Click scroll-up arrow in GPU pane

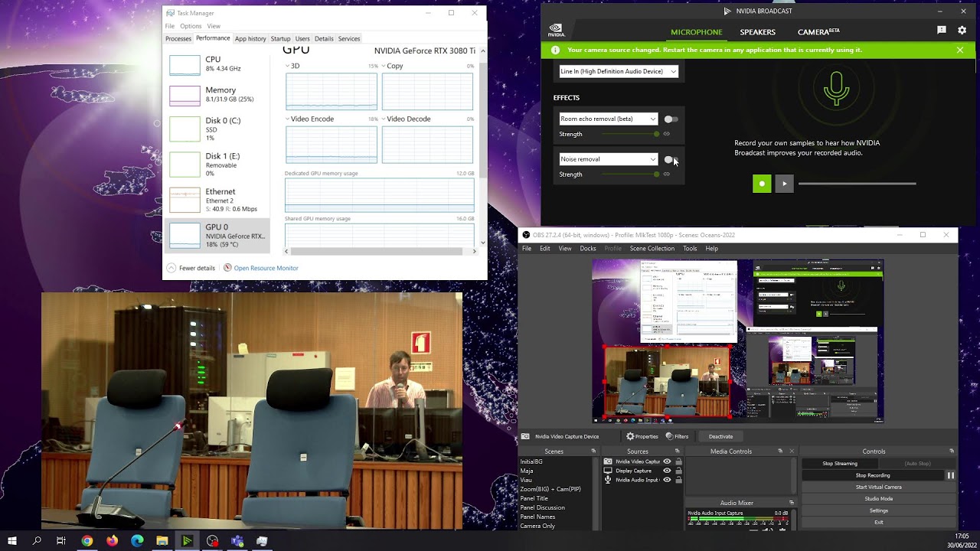coord(482,51)
